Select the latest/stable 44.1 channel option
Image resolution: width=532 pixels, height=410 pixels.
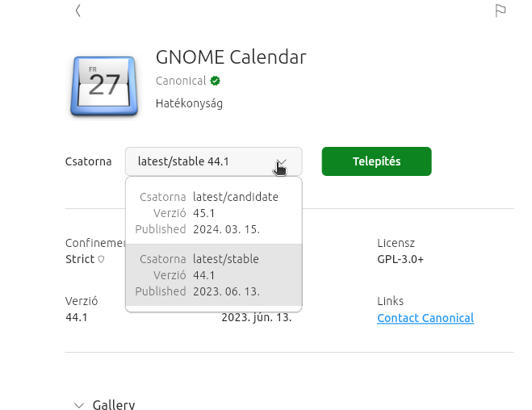(214, 275)
